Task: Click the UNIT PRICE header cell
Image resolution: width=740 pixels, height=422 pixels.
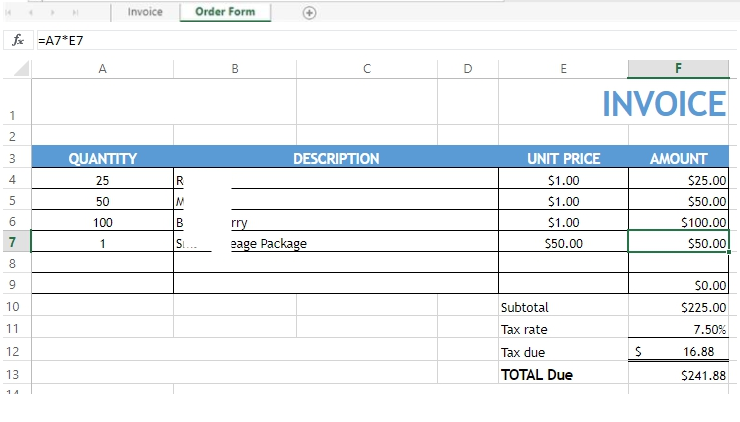Action: click(x=563, y=158)
